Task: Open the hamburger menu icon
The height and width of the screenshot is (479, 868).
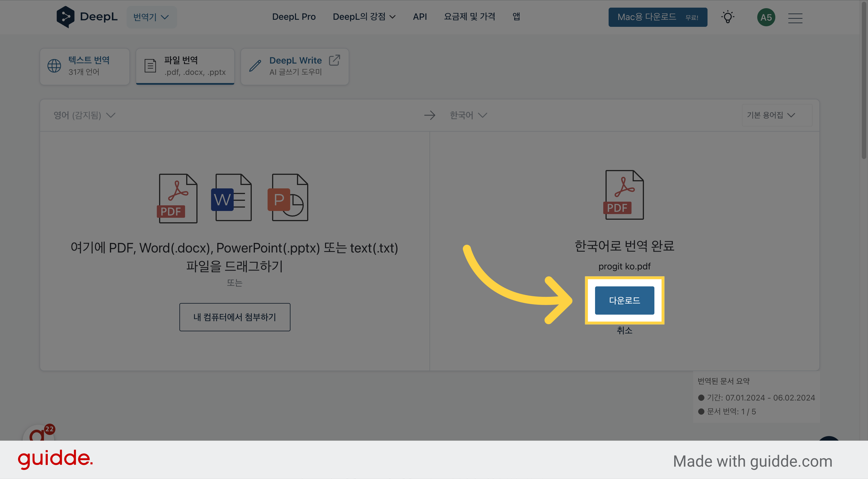Action: coord(795,18)
